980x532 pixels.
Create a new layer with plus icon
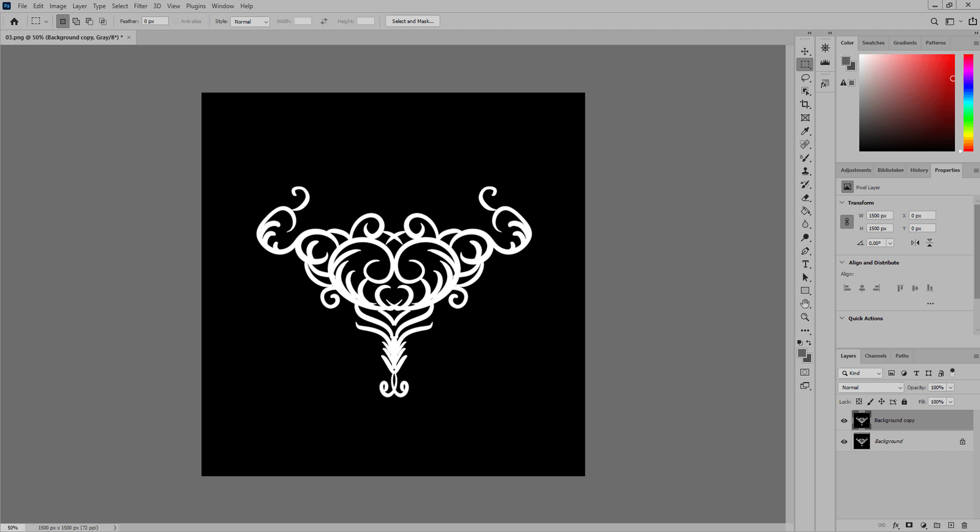click(951, 525)
